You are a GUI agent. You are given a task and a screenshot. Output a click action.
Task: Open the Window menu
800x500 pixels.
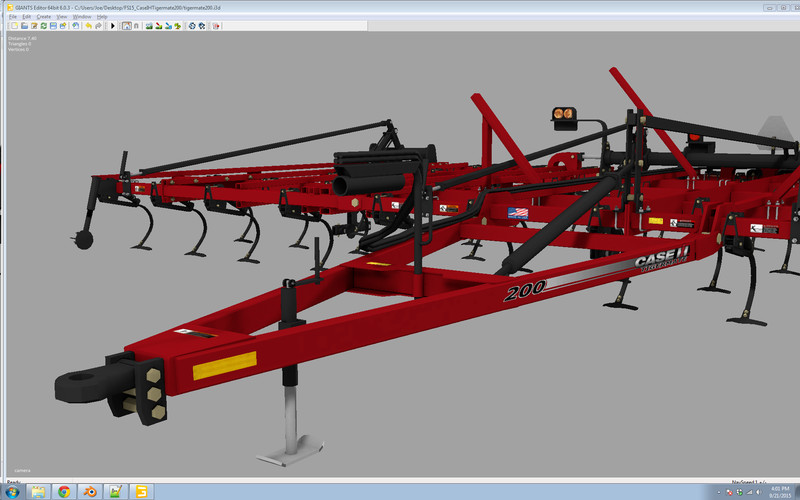coord(82,17)
